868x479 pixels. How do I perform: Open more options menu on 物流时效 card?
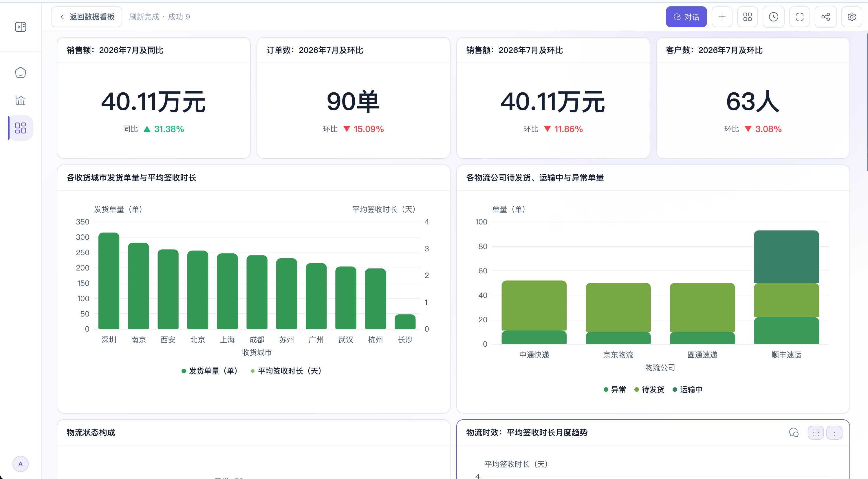pyautogui.click(x=834, y=432)
